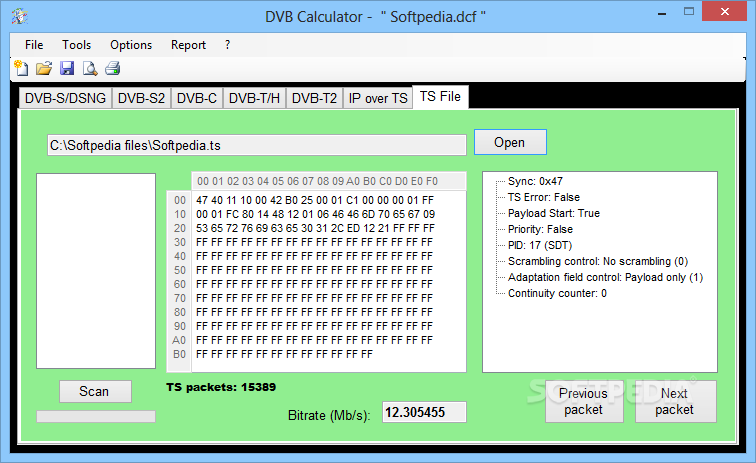Select the TS File tab
This screenshot has width=756, height=463.
coord(440,96)
